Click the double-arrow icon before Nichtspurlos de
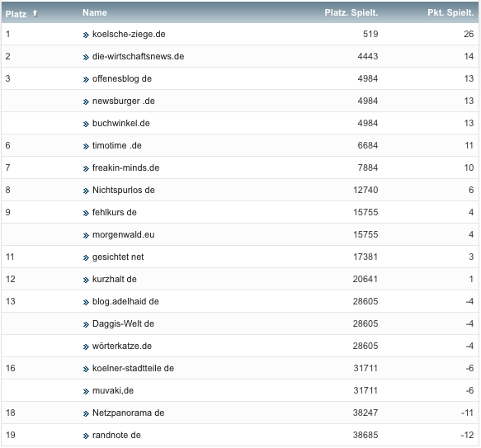The height and width of the screenshot is (448, 481). pos(86,191)
